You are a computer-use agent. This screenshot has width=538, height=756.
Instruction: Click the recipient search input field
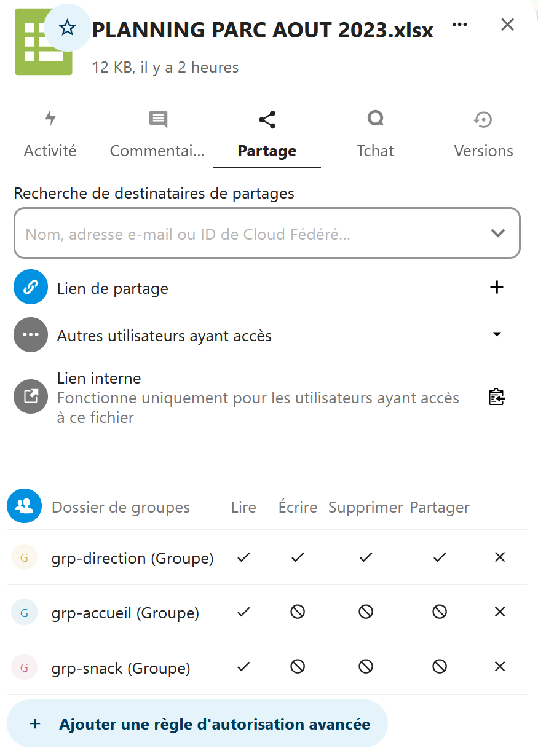point(246,234)
